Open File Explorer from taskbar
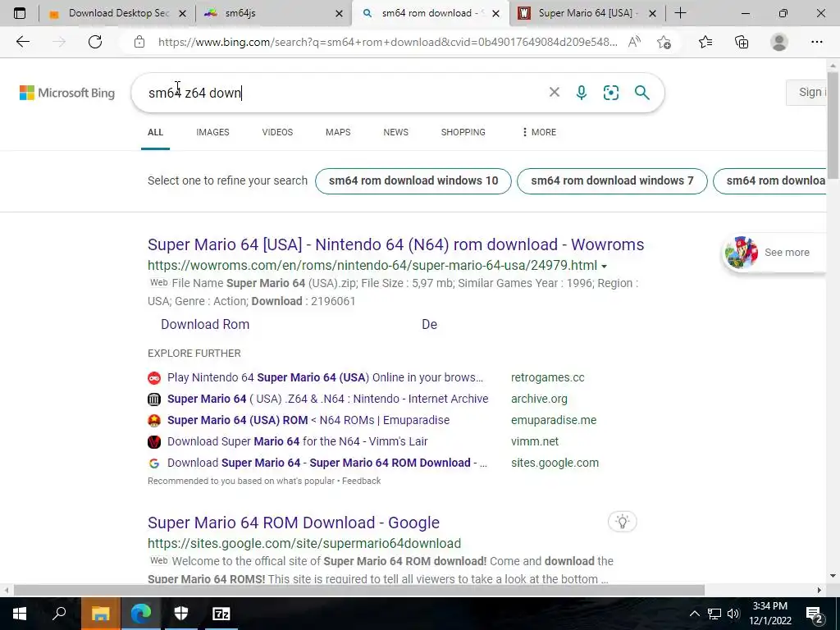The image size is (840, 630). tap(100, 614)
